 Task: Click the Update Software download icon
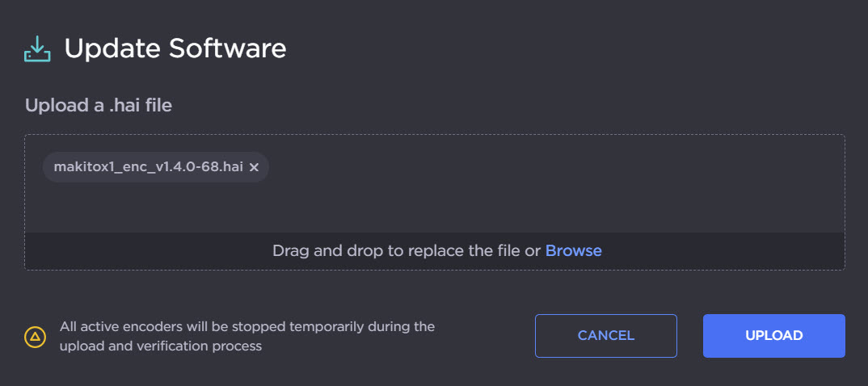click(37, 49)
